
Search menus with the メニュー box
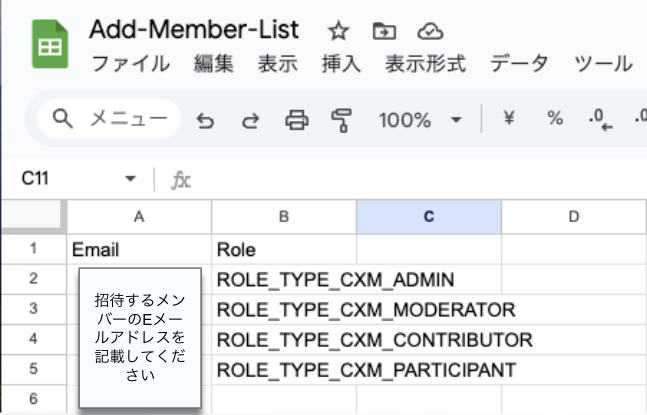109,119
